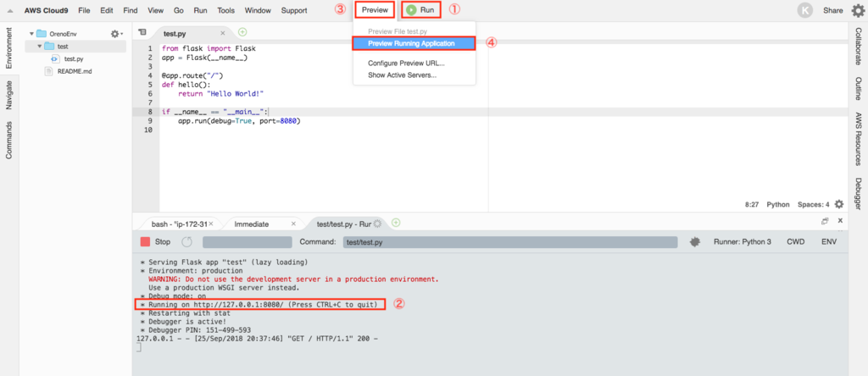Image resolution: width=868 pixels, height=376 pixels.
Task: Open the Go menu
Action: pyautogui.click(x=179, y=10)
